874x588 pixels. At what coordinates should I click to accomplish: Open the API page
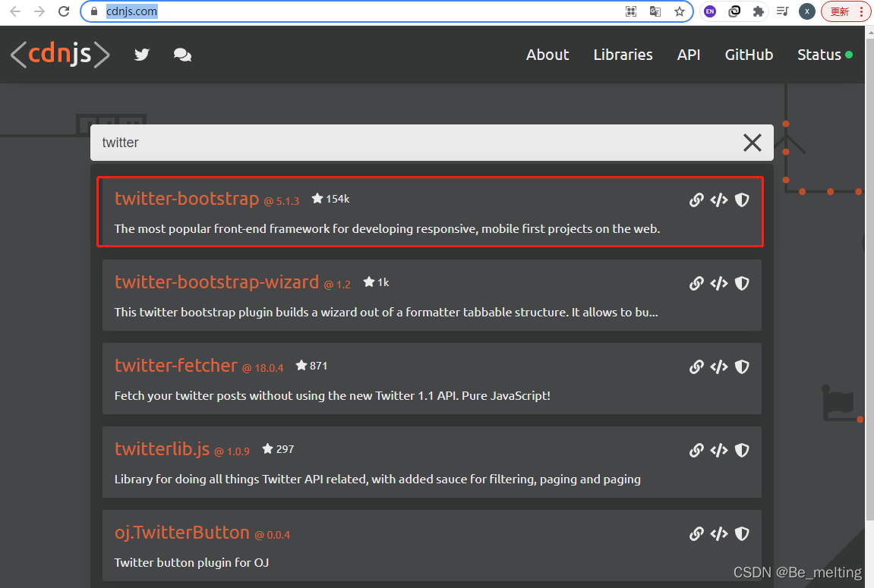689,55
